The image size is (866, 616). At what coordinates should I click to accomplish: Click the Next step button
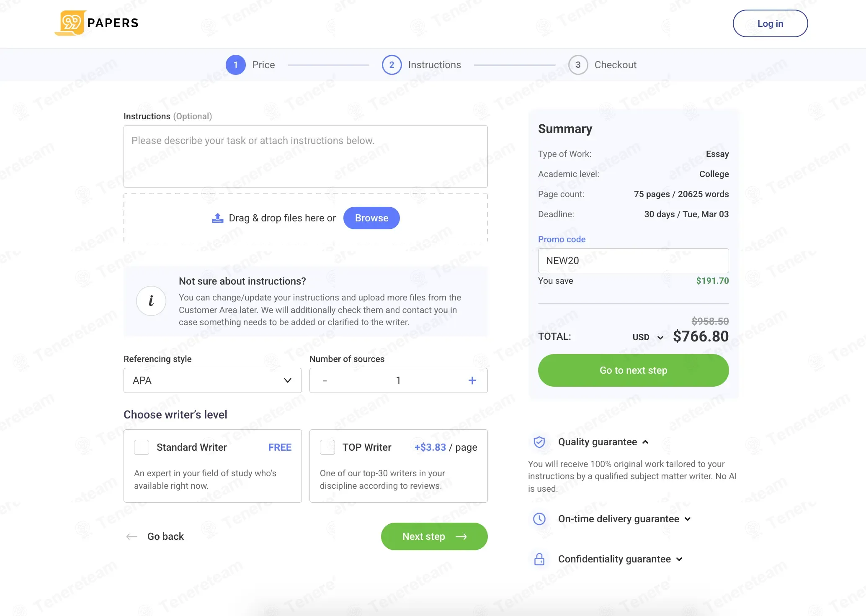(x=434, y=536)
